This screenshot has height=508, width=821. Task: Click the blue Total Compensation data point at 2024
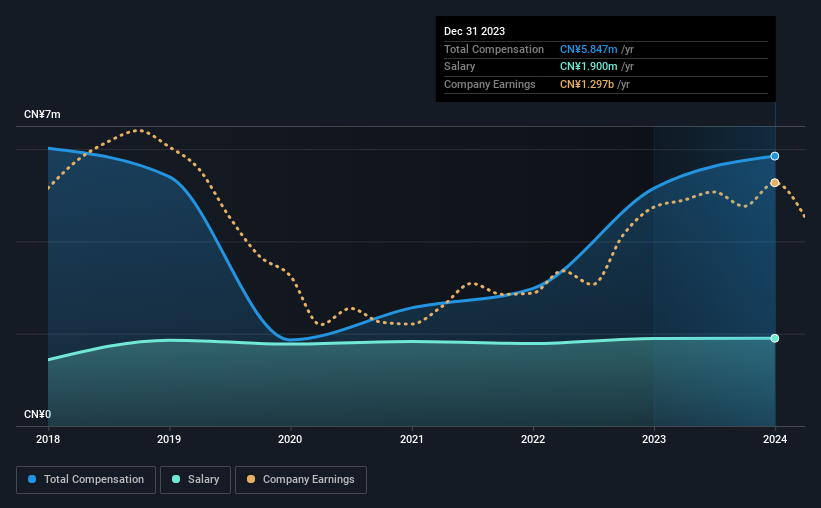pos(774,156)
